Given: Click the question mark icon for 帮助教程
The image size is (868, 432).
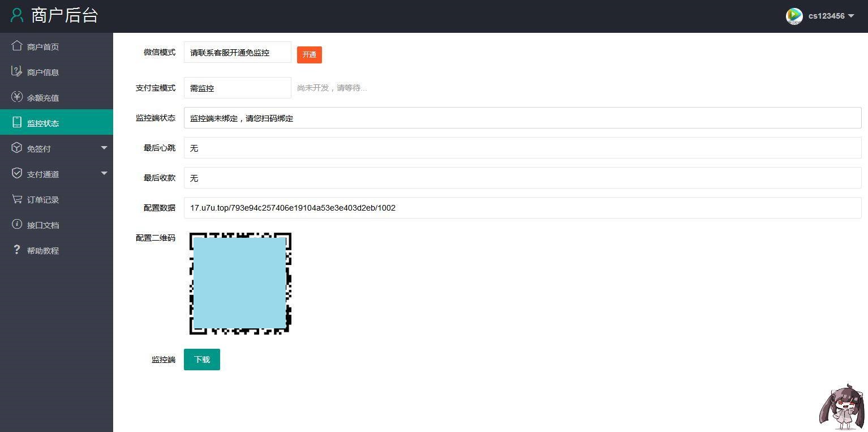Looking at the screenshot, I should pyautogui.click(x=17, y=250).
